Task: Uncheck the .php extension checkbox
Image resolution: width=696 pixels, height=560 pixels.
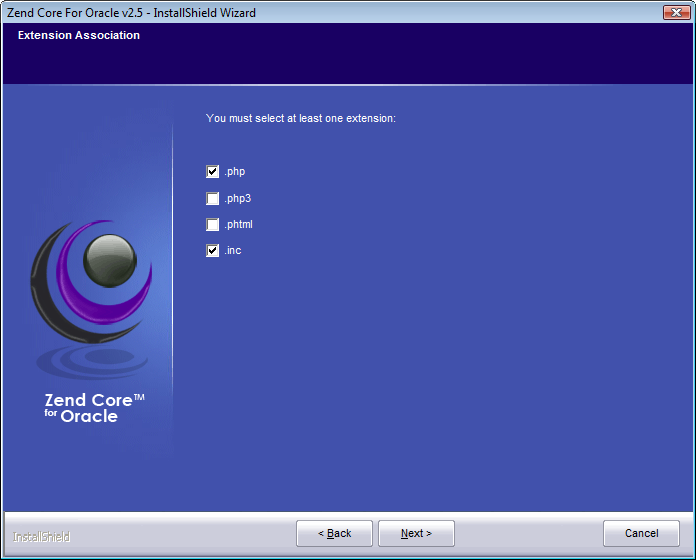Action: [x=212, y=172]
